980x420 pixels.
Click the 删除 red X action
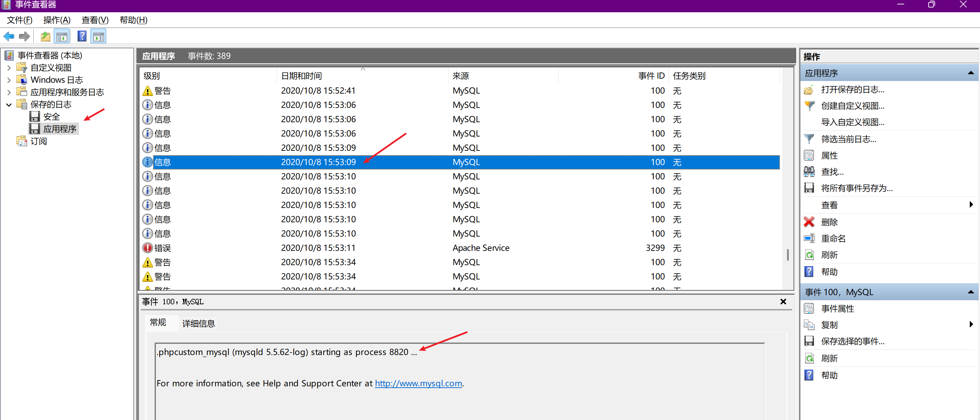pos(829,222)
